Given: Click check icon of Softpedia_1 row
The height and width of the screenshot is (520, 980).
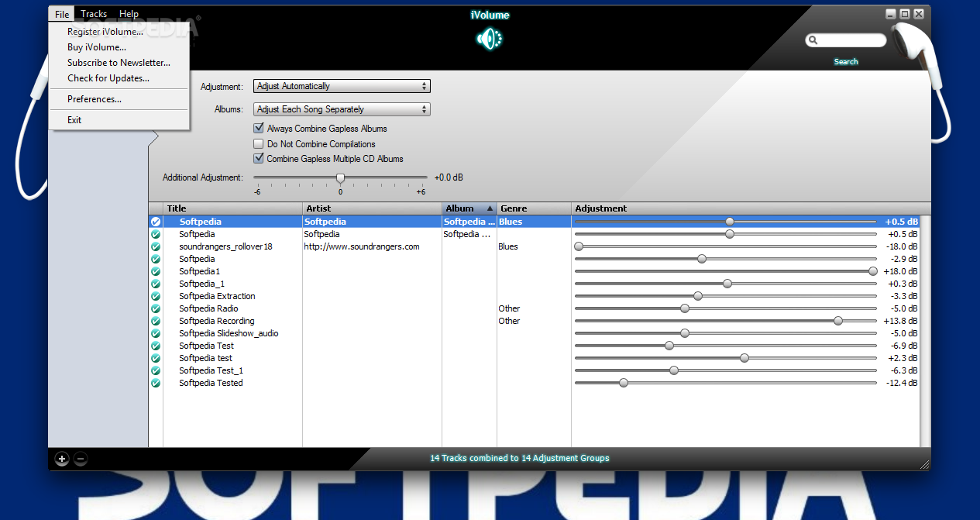Looking at the screenshot, I should [156, 284].
